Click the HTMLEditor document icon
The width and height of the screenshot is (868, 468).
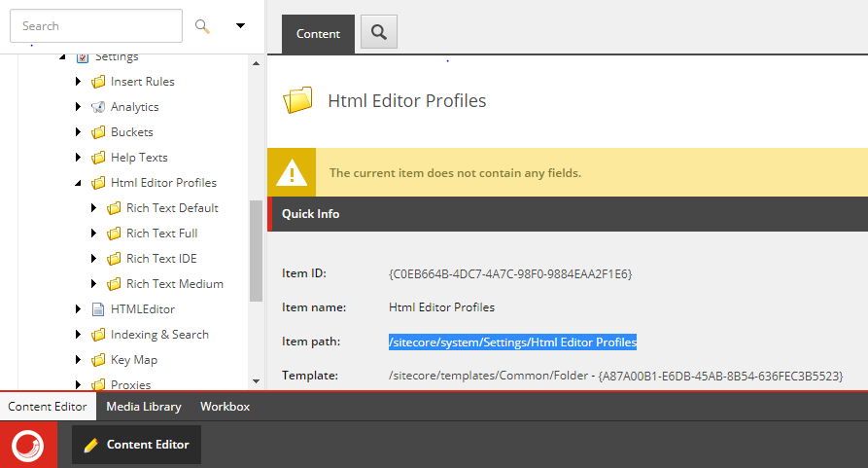tap(98, 309)
